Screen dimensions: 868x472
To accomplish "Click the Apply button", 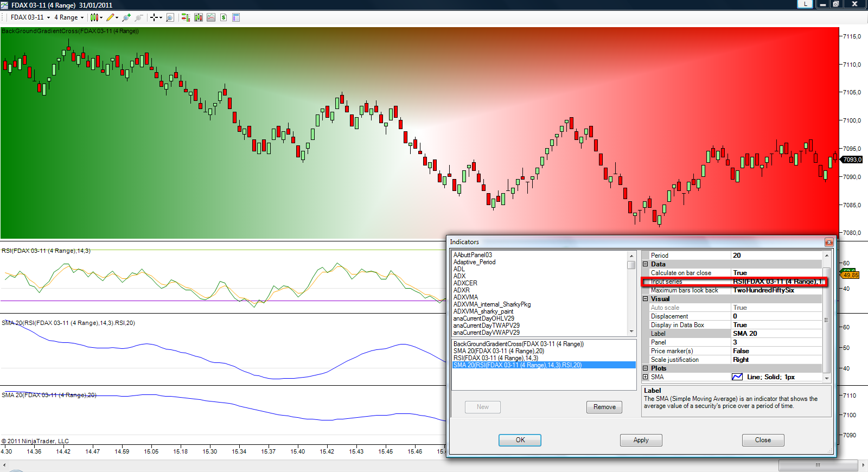I will tap(641, 440).
